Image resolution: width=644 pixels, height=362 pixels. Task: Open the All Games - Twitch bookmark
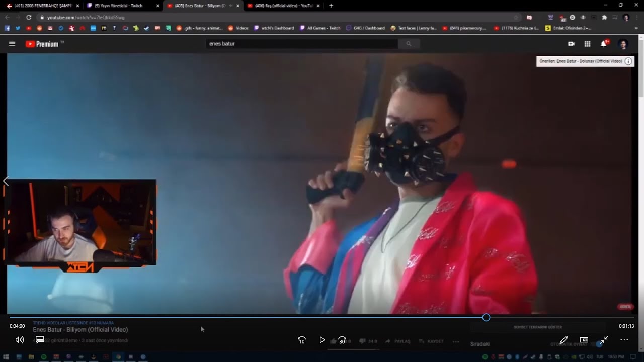pos(320,28)
